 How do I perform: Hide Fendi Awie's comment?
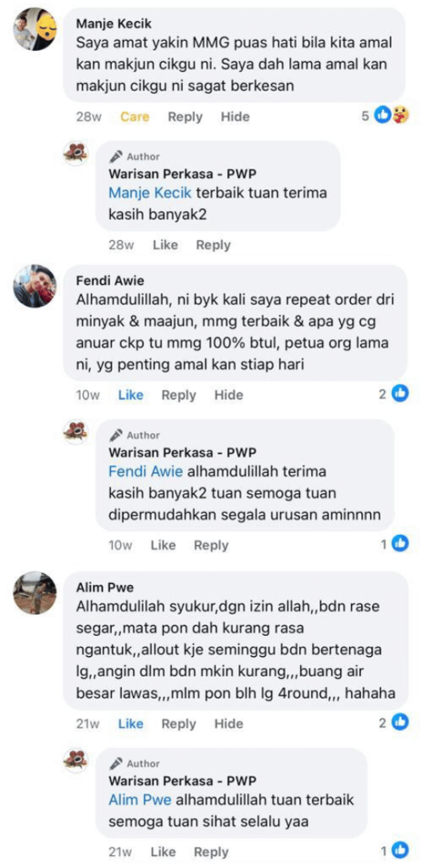[x=229, y=395]
